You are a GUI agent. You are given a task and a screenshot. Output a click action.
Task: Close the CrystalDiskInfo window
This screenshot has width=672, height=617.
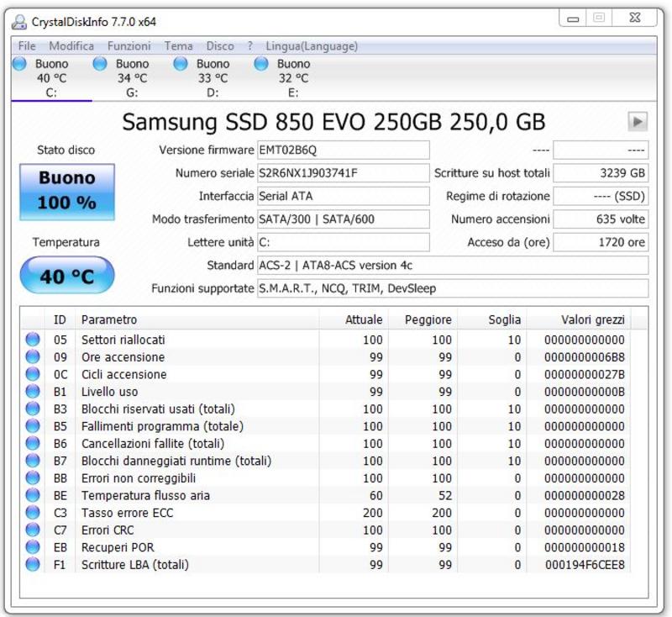(x=635, y=18)
